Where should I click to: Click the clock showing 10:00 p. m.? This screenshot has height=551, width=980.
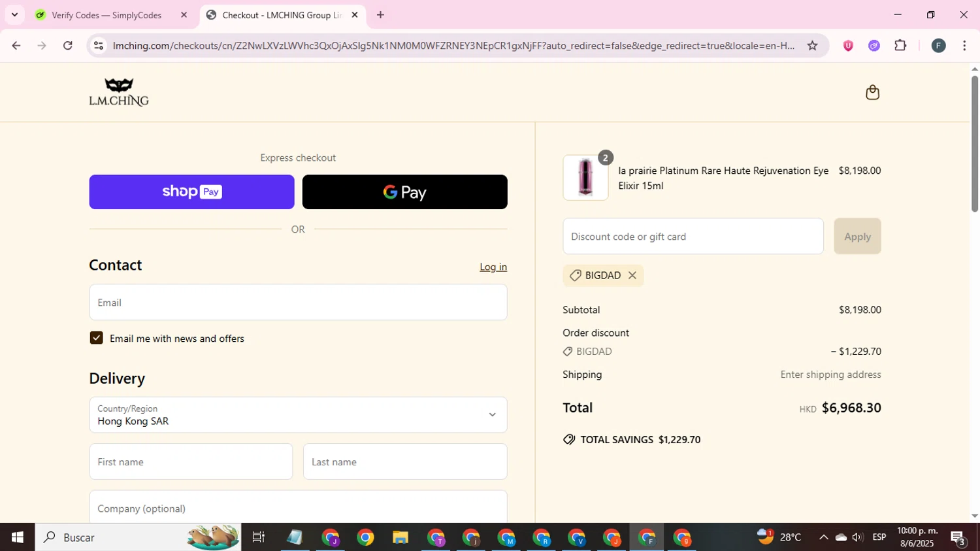pyautogui.click(x=918, y=537)
